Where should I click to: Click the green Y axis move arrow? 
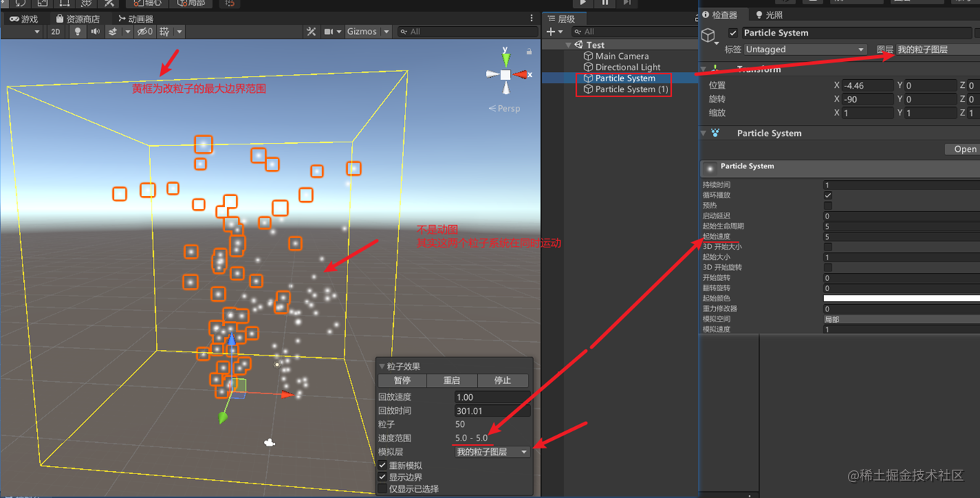click(x=224, y=417)
